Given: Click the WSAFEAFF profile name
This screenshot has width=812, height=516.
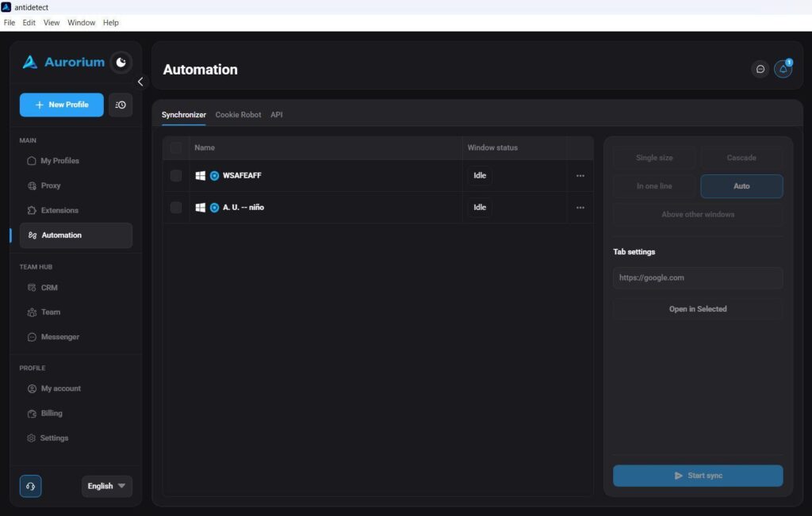Looking at the screenshot, I should pyautogui.click(x=242, y=175).
